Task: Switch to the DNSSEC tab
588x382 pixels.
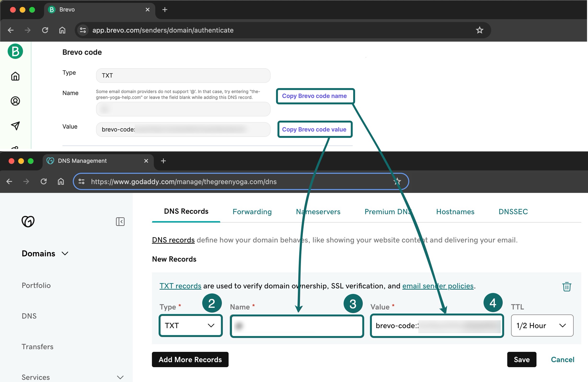Action: coord(513,212)
